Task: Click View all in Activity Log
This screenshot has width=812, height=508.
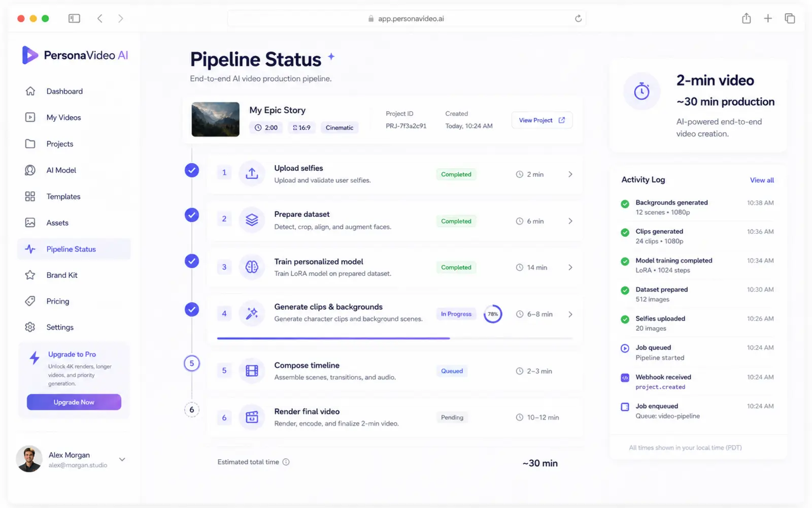Action: (762, 180)
